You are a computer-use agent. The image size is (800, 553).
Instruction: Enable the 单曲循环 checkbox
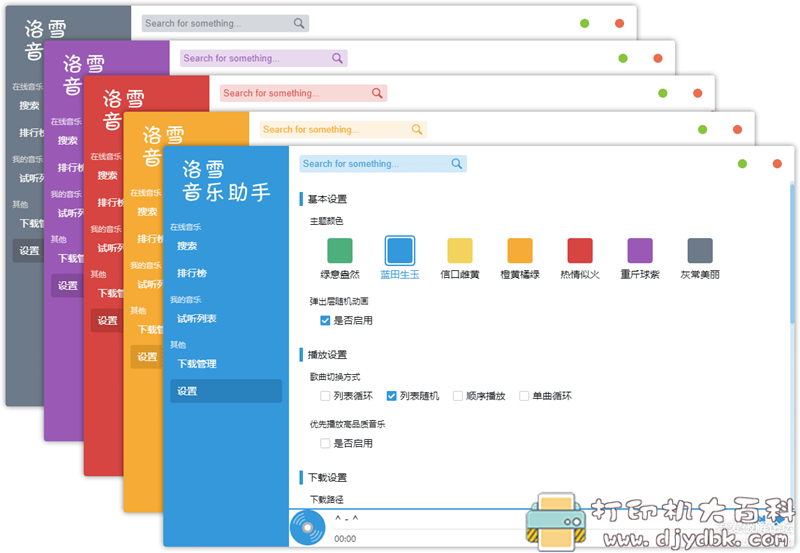click(524, 396)
